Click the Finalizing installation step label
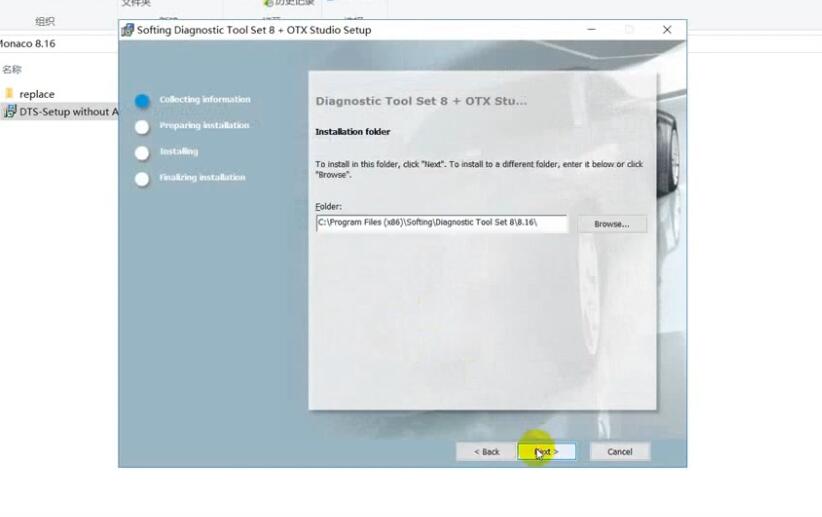The height and width of the screenshot is (517, 822). click(x=202, y=177)
